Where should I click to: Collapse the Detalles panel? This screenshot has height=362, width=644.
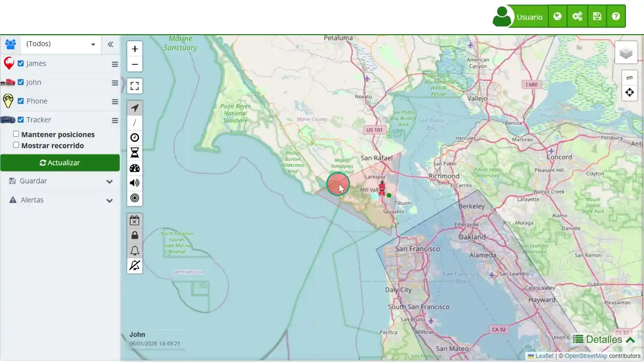pyautogui.click(x=630, y=339)
